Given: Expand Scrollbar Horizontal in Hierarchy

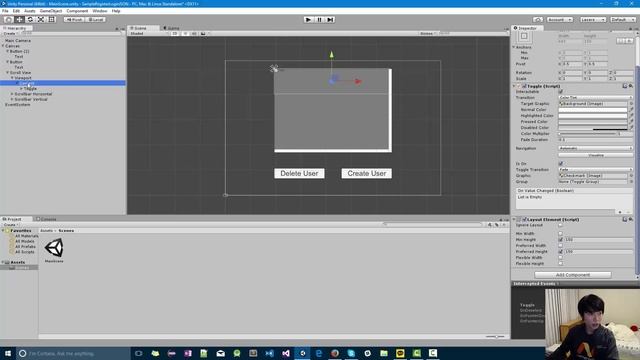Looking at the screenshot, I should pyautogui.click(x=12, y=94).
